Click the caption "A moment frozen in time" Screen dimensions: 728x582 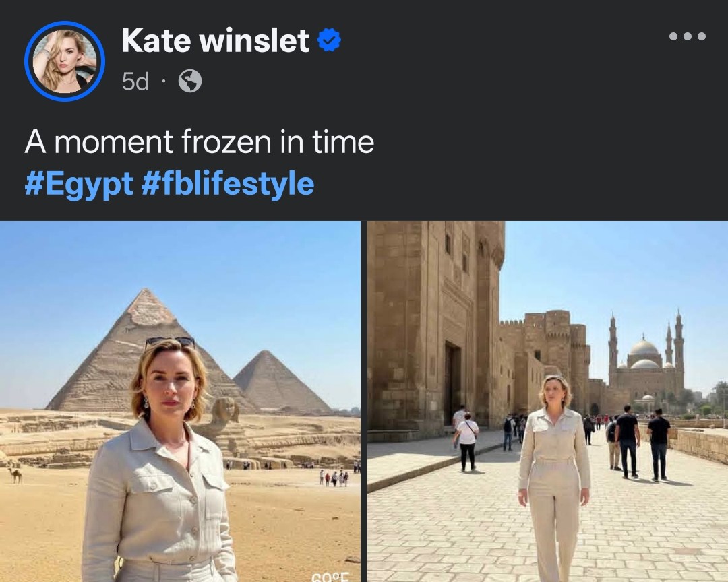tap(200, 142)
